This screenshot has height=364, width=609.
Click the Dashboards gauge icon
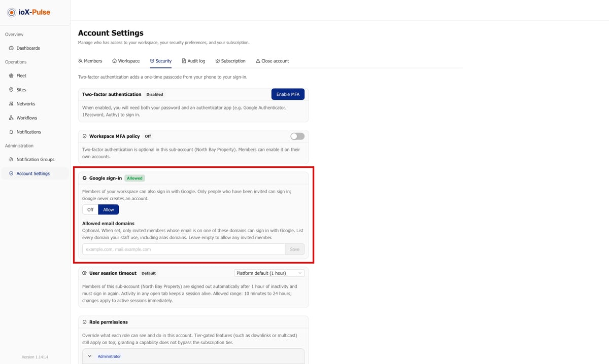(x=11, y=48)
